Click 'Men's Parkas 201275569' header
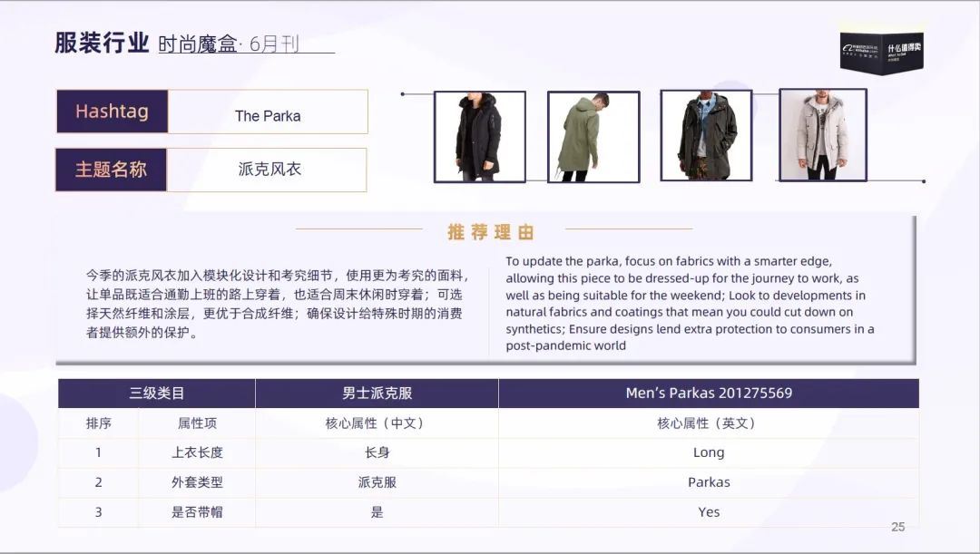This screenshot has height=554, width=980. pyautogui.click(x=709, y=394)
